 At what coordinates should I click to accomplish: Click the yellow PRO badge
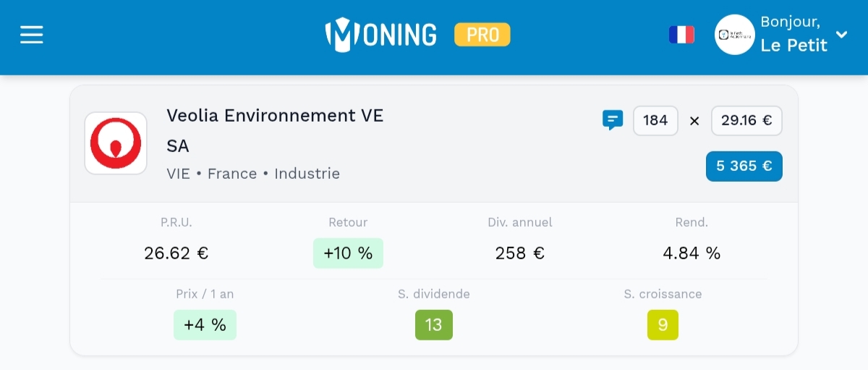coord(482,35)
